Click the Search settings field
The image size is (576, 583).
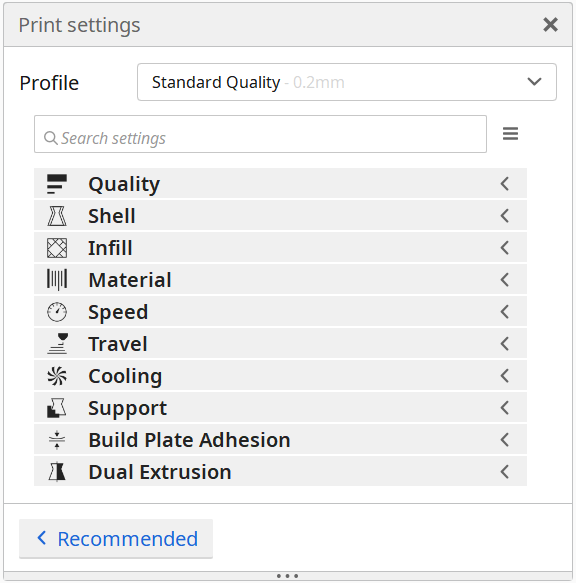click(x=260, y=134)
